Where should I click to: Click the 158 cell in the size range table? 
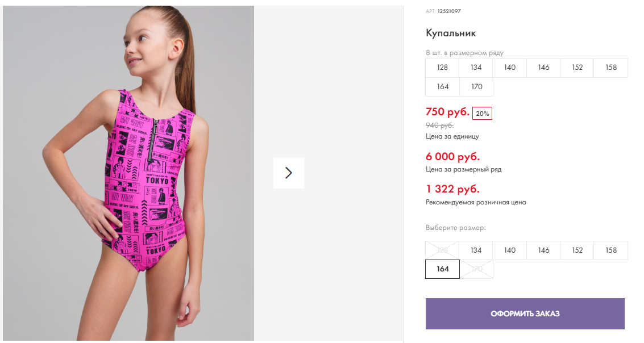(x=611, y=68)
